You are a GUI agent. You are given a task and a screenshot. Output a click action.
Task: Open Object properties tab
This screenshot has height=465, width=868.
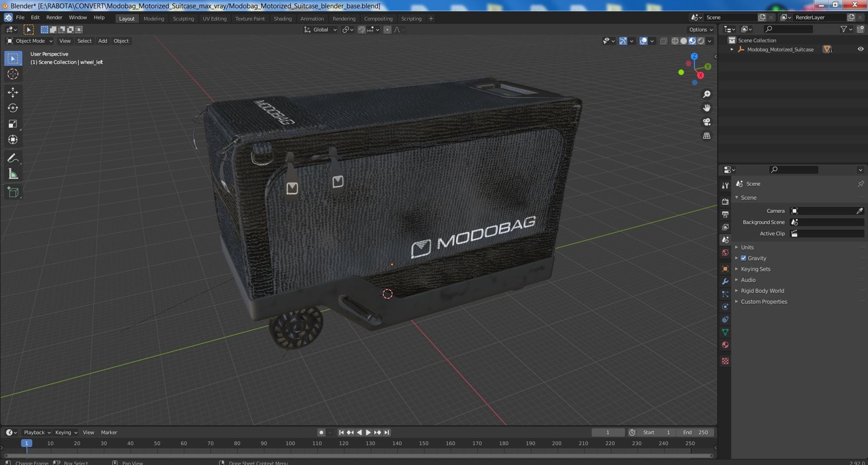[725, 269]
